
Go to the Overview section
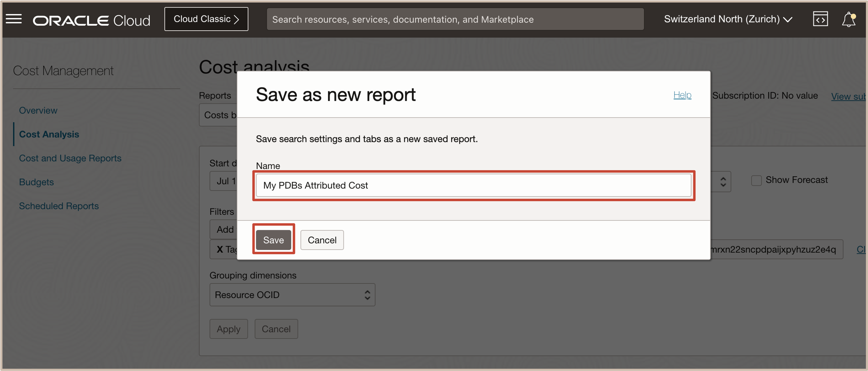click(38, 110)
